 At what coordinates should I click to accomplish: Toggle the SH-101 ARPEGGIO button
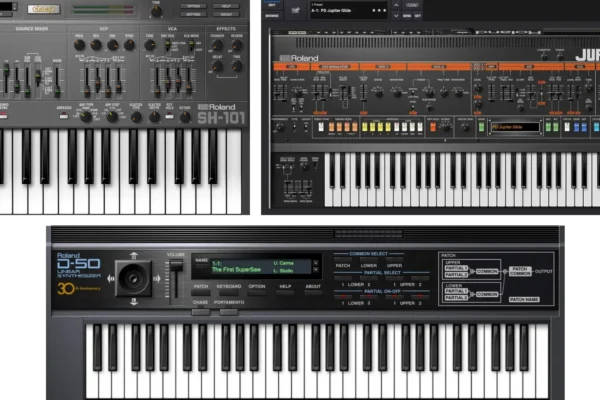tap(64, 116)
